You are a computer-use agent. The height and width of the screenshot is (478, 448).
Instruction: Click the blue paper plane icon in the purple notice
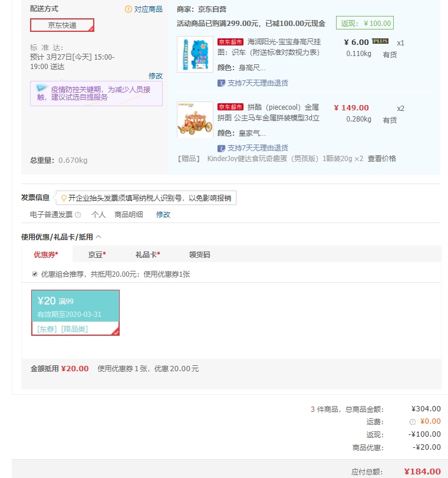41,88
